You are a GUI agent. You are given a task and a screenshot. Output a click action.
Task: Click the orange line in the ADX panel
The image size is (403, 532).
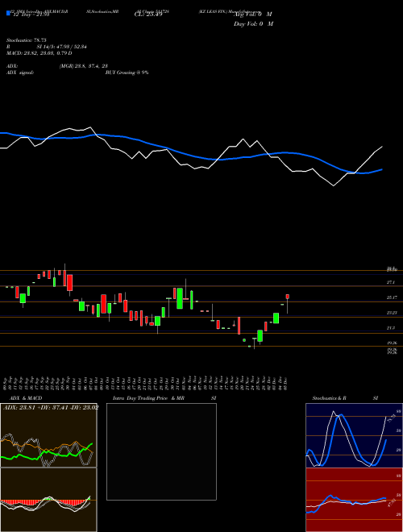click(x=64, y=445)
